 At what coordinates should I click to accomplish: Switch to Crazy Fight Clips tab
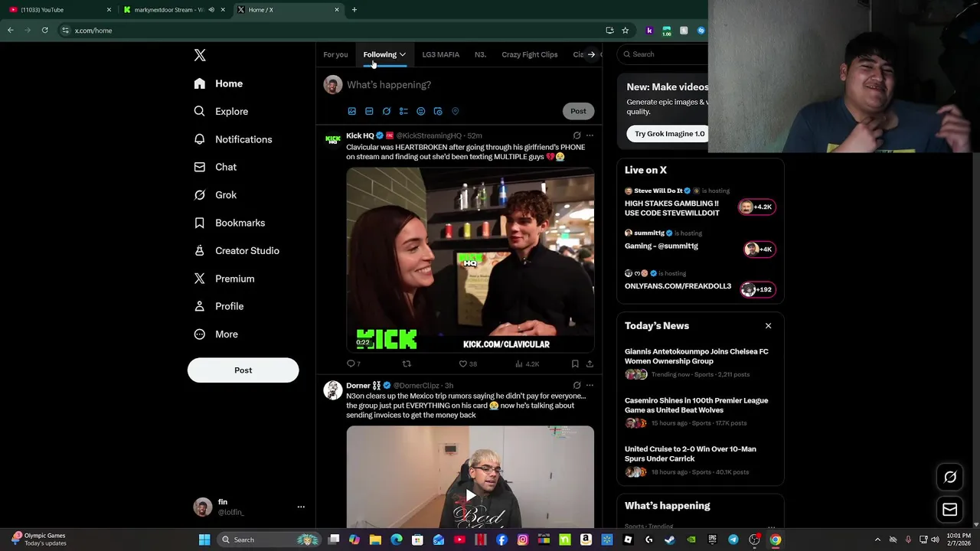530,54
